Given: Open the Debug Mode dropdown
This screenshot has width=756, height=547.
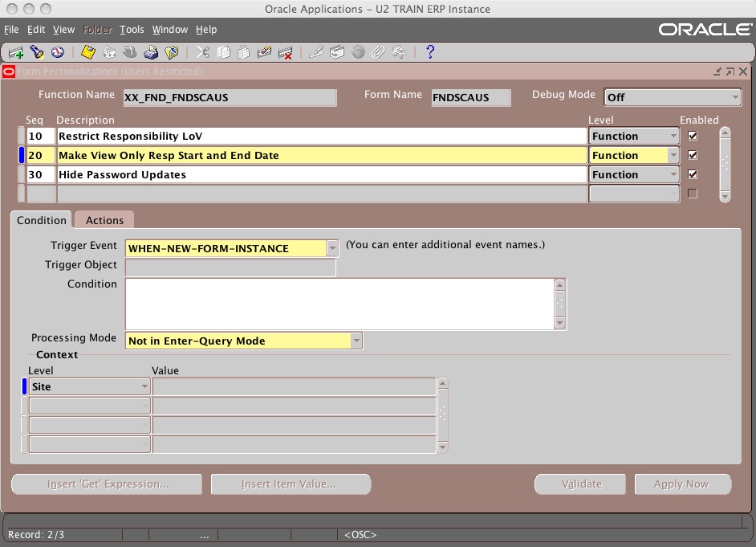Looking at the screenshot, I should 735,97.
